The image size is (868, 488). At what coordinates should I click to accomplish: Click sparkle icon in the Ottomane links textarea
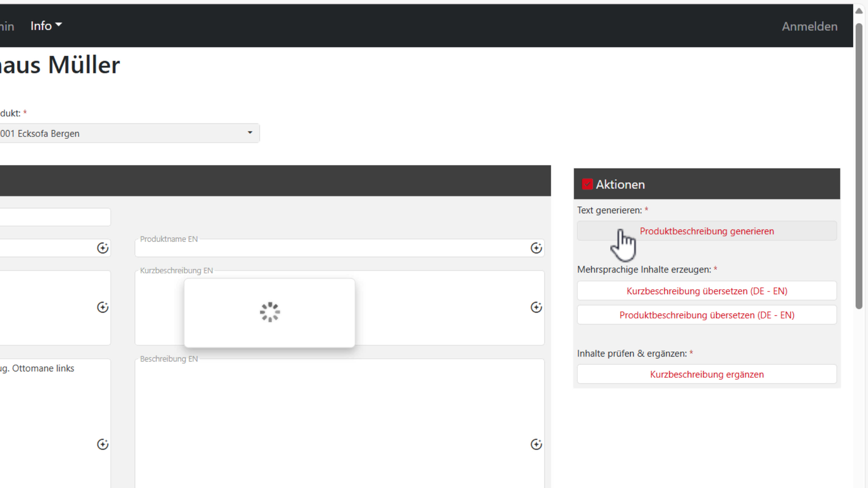point(103,444)
